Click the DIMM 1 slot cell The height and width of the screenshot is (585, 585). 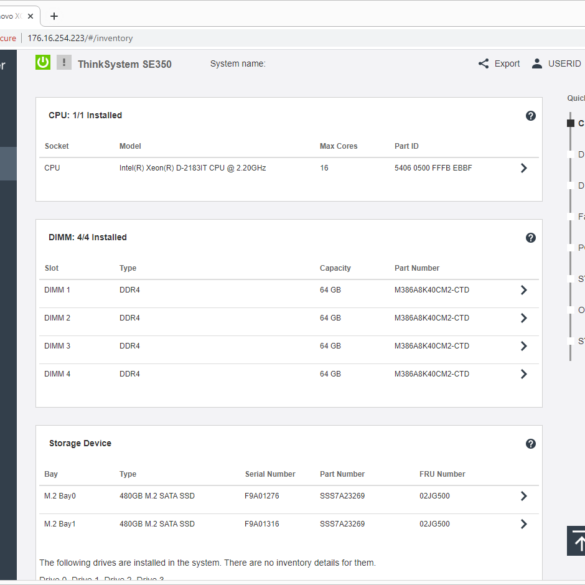click(57, 290)
